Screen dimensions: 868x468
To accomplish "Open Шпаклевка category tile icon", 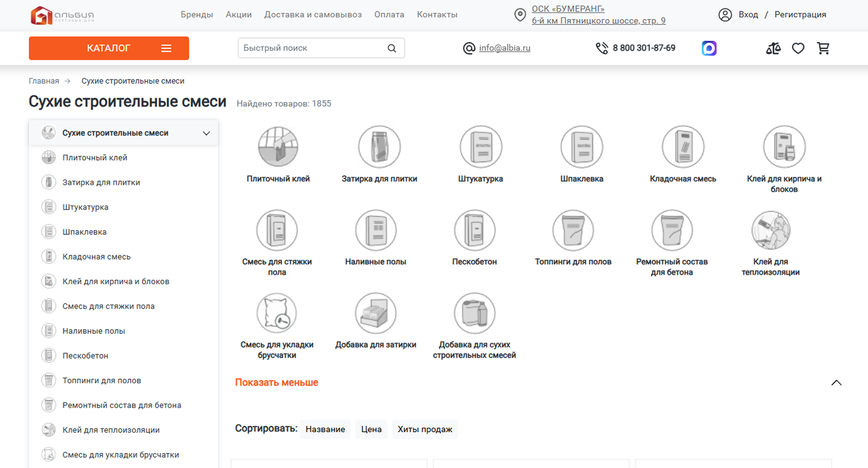I will 582,147.
